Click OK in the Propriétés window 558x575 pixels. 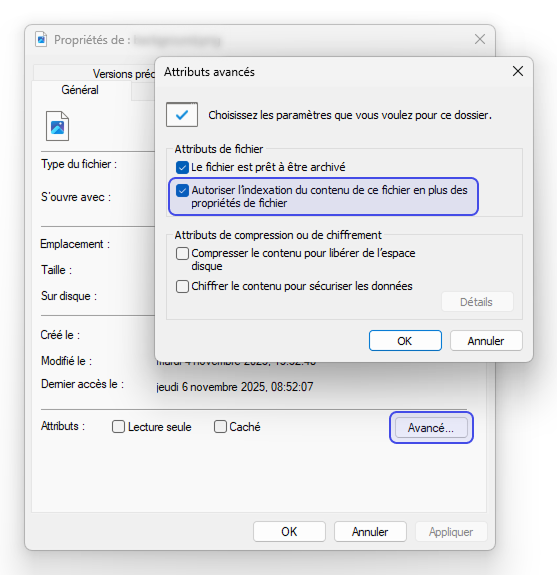tap(289, 532)
